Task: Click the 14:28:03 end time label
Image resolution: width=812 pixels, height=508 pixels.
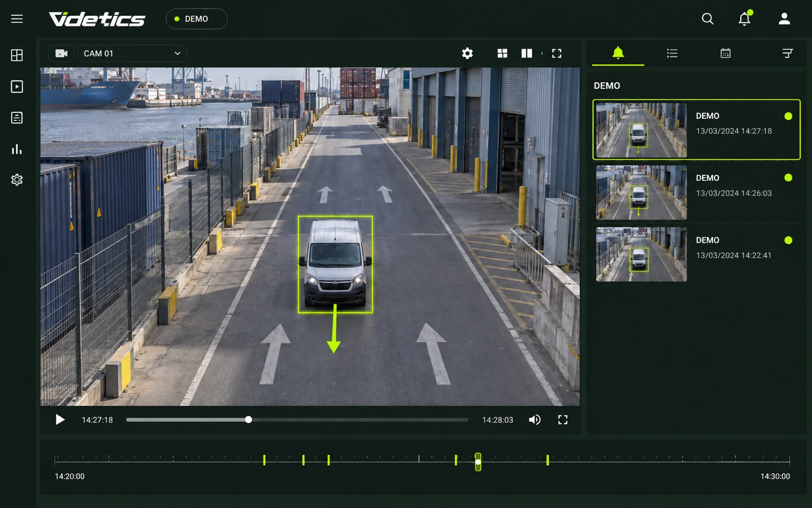Action: (x=498, y=420)
